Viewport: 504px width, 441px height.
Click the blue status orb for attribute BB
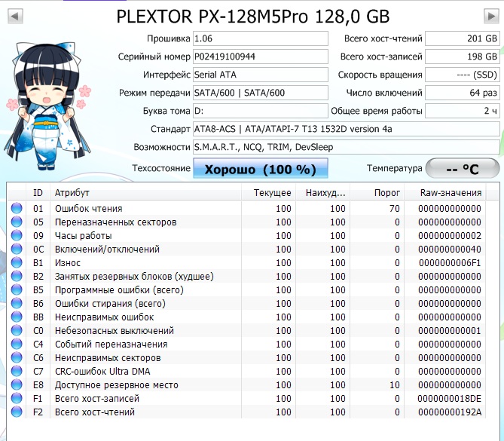(17, 317)
